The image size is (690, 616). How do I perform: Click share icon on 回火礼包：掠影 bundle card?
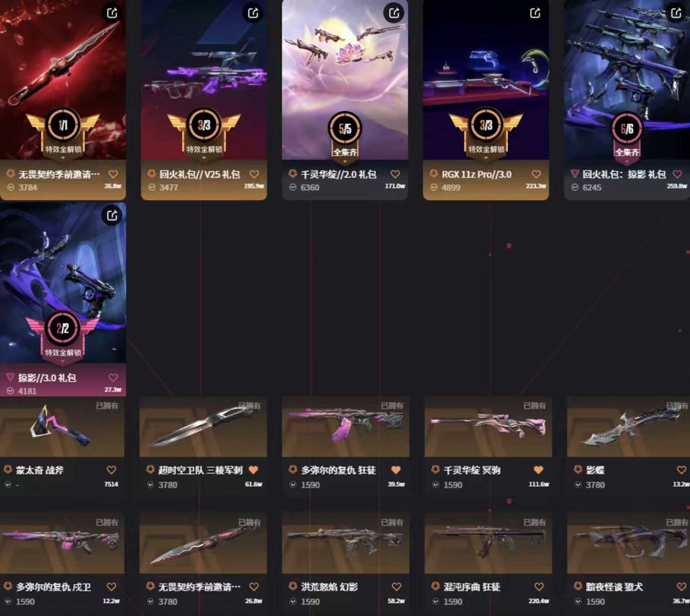tap(677, 13)
